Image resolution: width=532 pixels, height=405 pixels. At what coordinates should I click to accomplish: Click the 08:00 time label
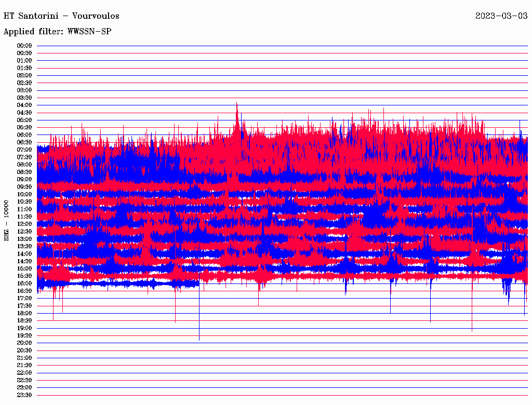pyautogui.click(x=24, y=165)
